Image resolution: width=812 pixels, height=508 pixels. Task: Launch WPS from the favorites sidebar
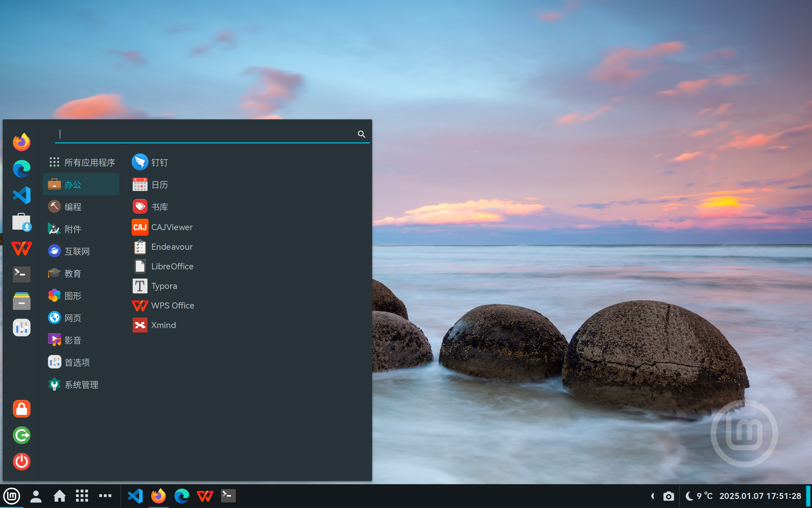pyautogui.click(x=21, y=248)
